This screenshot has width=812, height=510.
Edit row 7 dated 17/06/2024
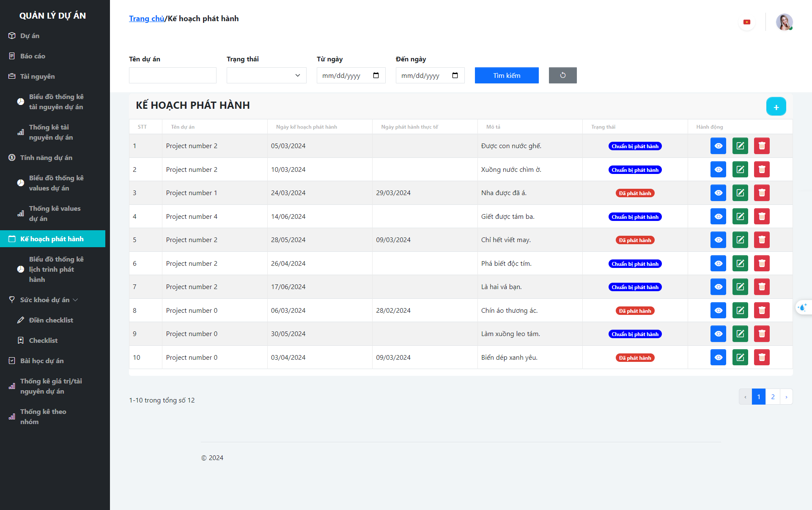click(740, 287)
